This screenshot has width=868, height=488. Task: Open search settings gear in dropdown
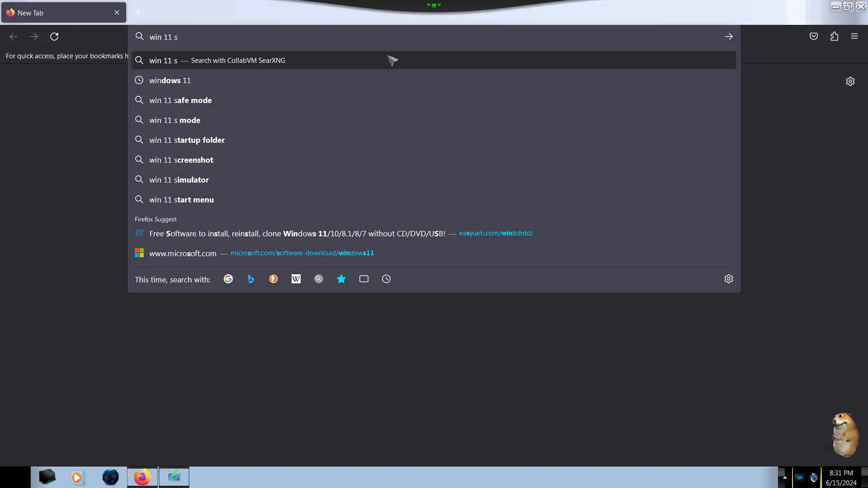(728, 279)
